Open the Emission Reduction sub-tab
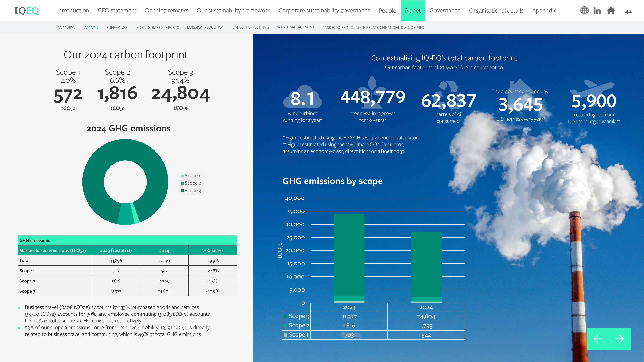Viewport: 644px width, 362px height. click(206, 27)
